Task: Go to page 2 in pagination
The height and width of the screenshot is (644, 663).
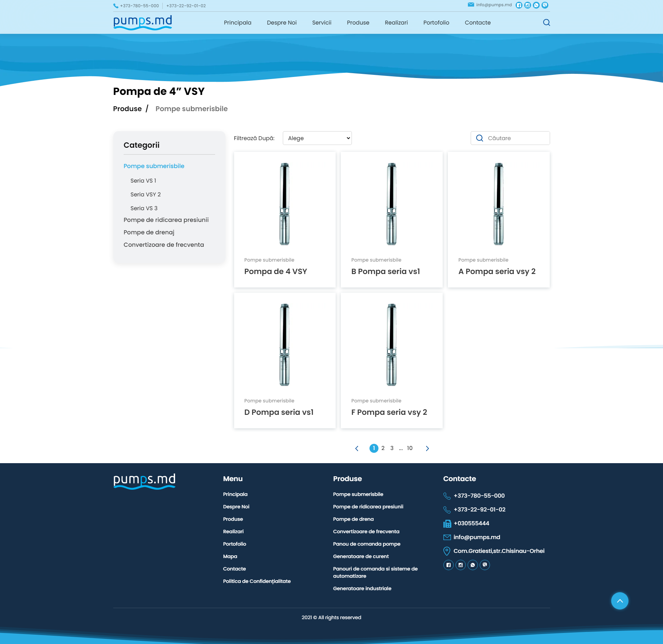Action: [x=383, y=448]
